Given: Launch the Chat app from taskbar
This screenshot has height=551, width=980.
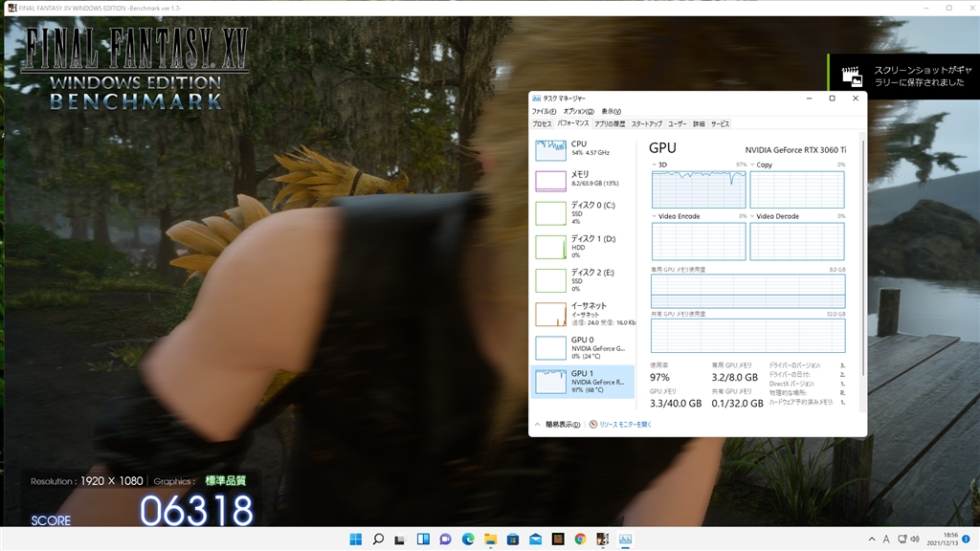Looking at the screenshot, I should [x=445, y=539].
